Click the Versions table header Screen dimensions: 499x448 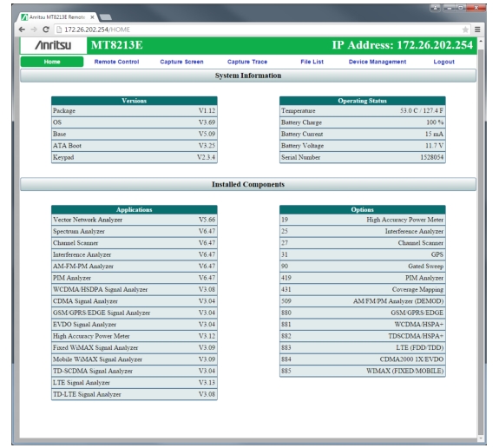[x=135, y=101]
